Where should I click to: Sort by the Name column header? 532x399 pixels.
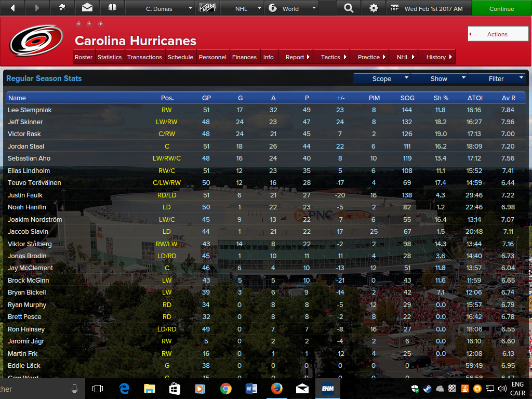(x=17, y=98)
